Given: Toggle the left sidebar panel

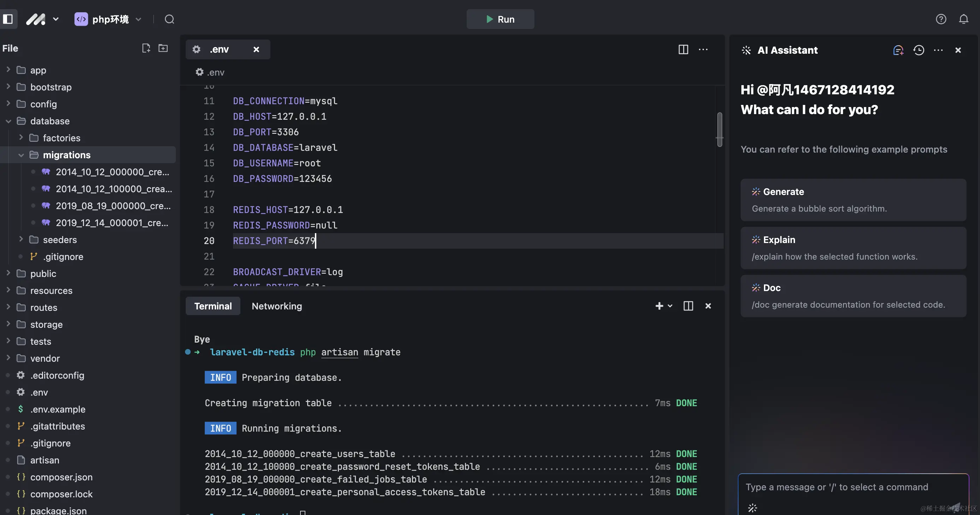Looking at the screenshot, I should point(8,19).
